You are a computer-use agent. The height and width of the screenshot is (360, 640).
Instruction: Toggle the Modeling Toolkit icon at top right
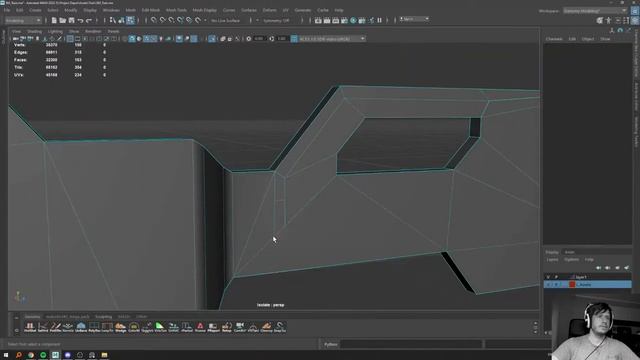coord(600,20)
